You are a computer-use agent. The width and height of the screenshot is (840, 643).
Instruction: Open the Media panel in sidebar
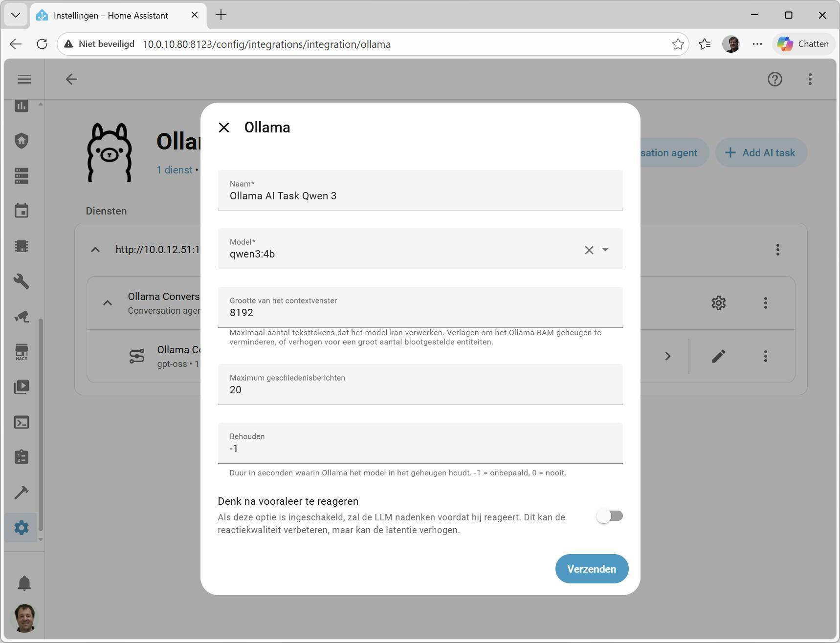22,387
